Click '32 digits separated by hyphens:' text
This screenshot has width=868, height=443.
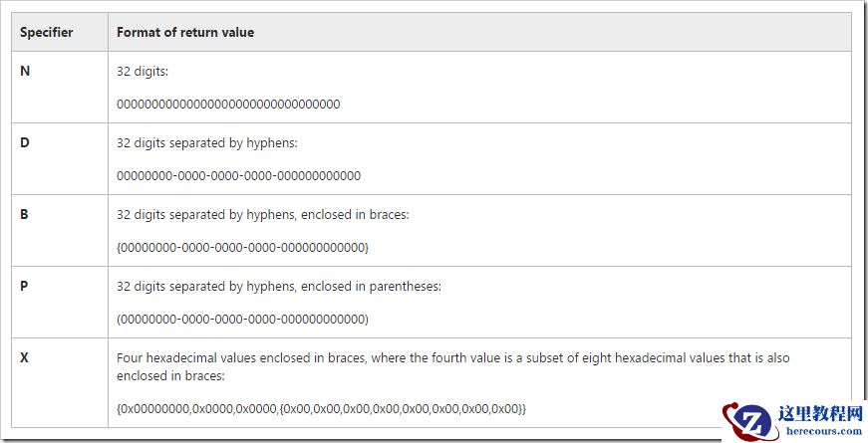point(207,143)
